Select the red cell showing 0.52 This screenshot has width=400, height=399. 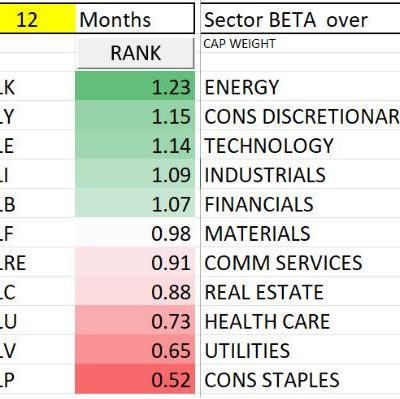[x=135, y=379]
